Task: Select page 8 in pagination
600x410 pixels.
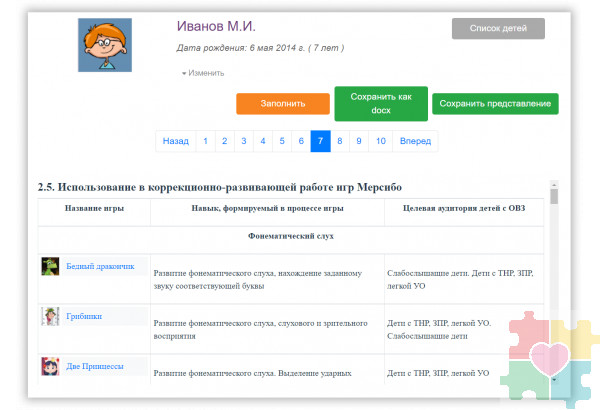Action: click(340, 141)
